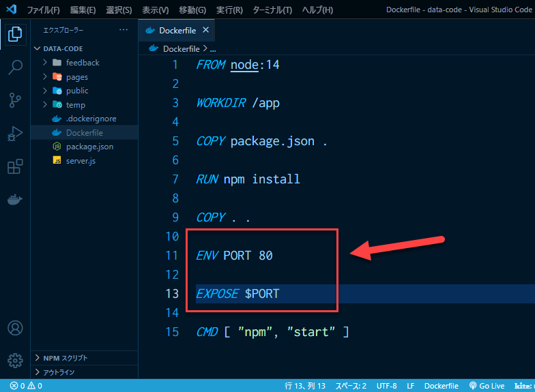The width and height of the screenshot is (535, 392).
Task: Open the Manage gear icon
Action: (x=15, y=361)
